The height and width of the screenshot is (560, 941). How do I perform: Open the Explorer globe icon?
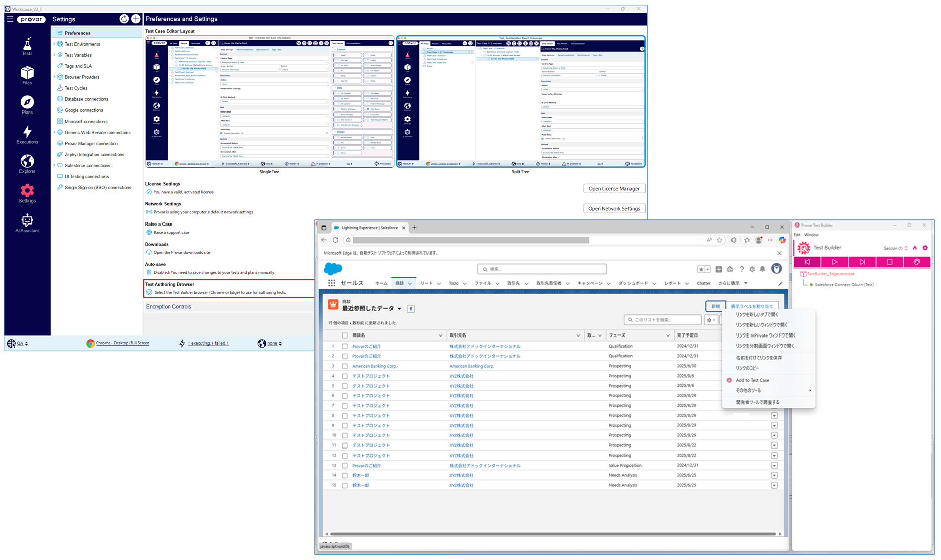coord(27,164)
